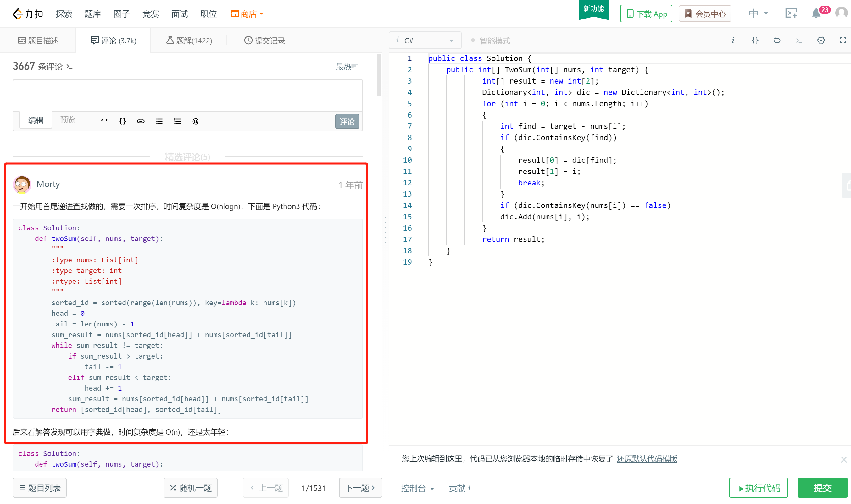Switch comment box to 预览 preview mode
Screen dimensions: 851x504
coord(68,120)
